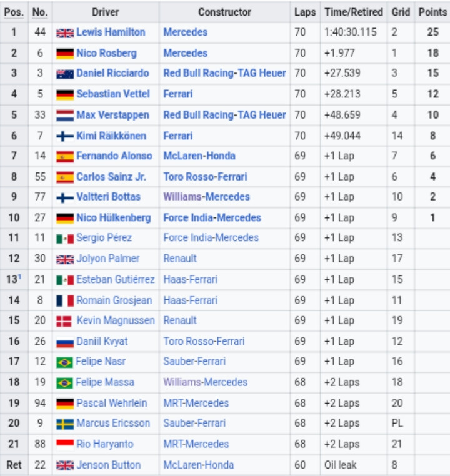Screen dimensions: 450x476
Task: Click the Spanish flag beside Fernando Alonso
Action: (65, 157)
